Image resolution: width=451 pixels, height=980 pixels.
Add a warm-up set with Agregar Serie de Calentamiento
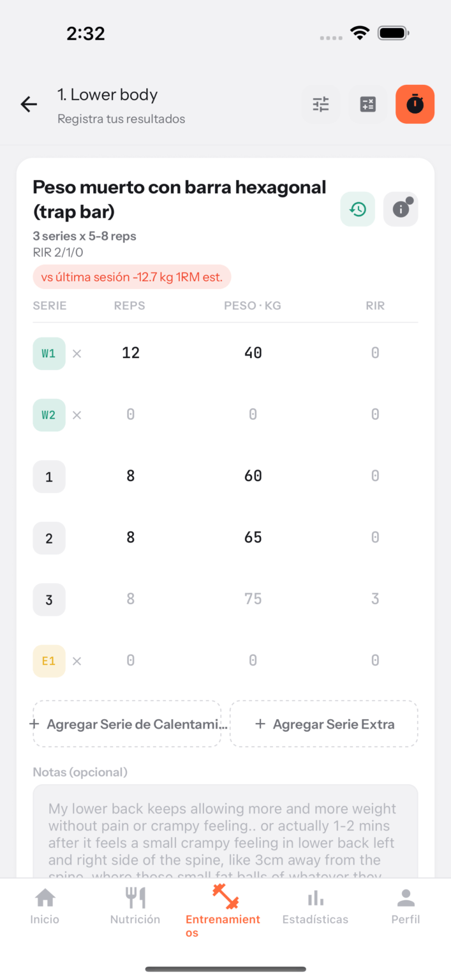coord(127,724)
